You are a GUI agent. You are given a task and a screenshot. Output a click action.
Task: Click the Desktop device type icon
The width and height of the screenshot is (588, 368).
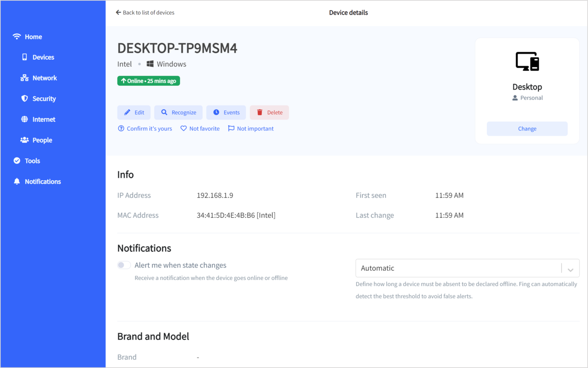(527, 62)
